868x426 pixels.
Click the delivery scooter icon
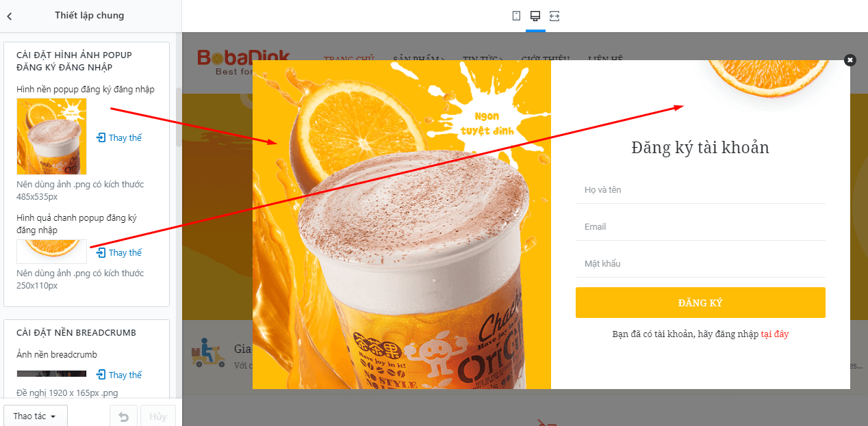coord(209,352)
